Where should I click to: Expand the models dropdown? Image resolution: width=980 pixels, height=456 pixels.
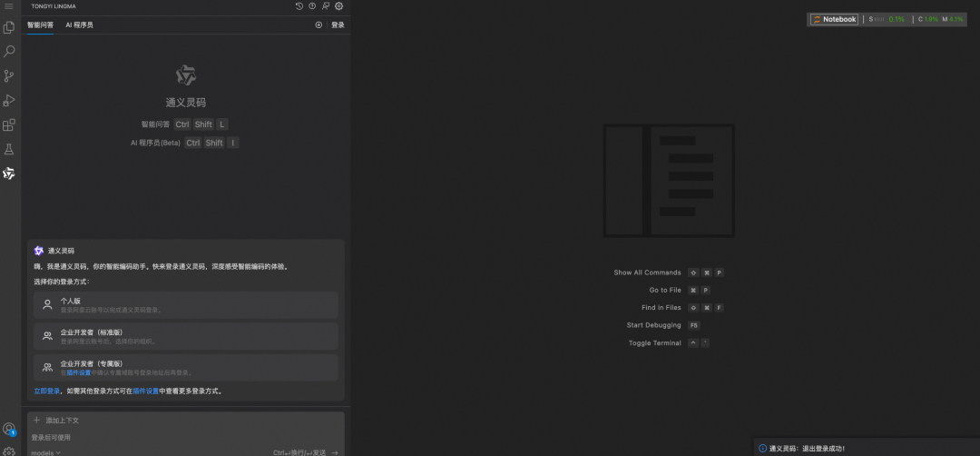click(46, 451)
